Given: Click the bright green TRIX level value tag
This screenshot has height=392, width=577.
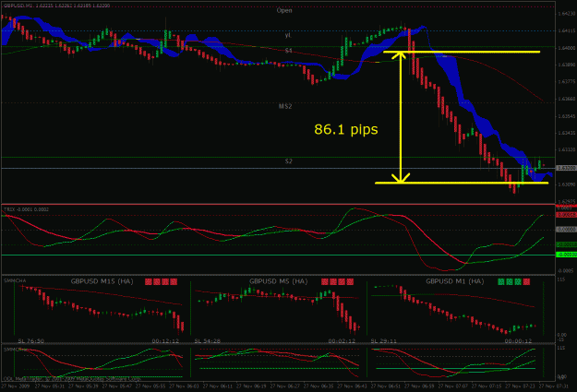Looking at the screenshot, I should point(566,255).
